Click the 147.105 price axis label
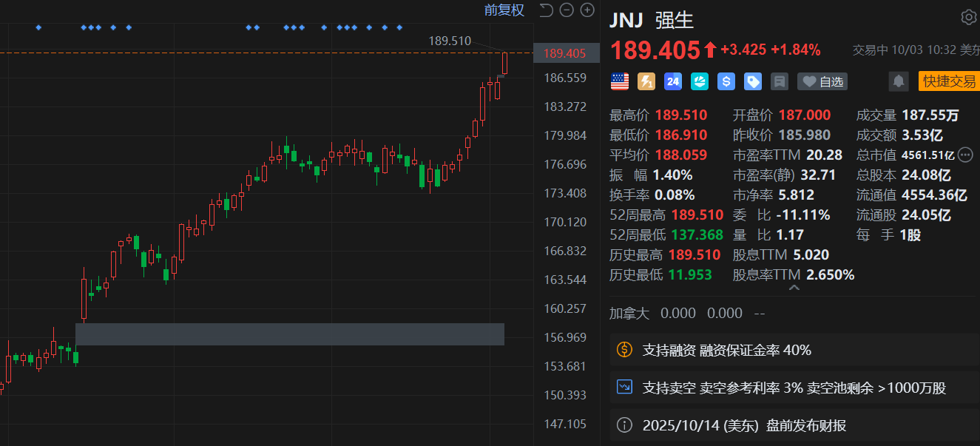 pyautogui.click(x=564, y=424)
